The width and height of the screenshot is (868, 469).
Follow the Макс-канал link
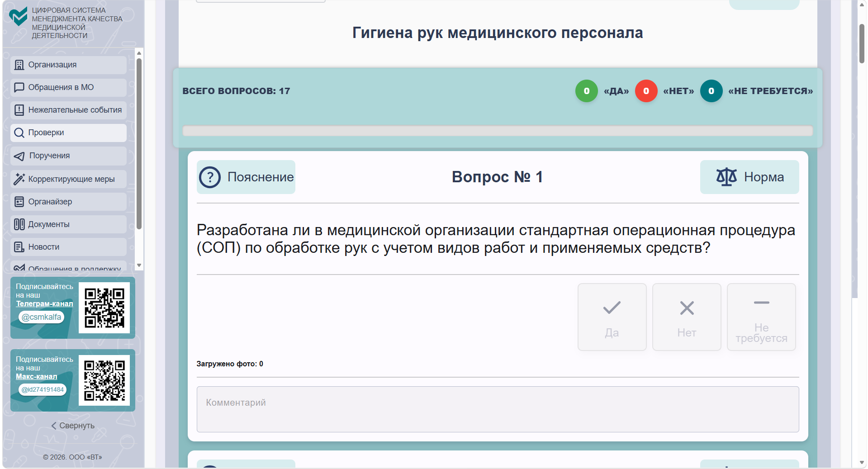tap(36, 377)
